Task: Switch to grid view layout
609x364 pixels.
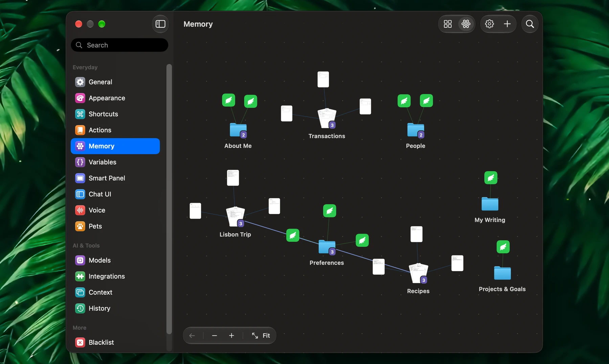Action: point(448,24)
